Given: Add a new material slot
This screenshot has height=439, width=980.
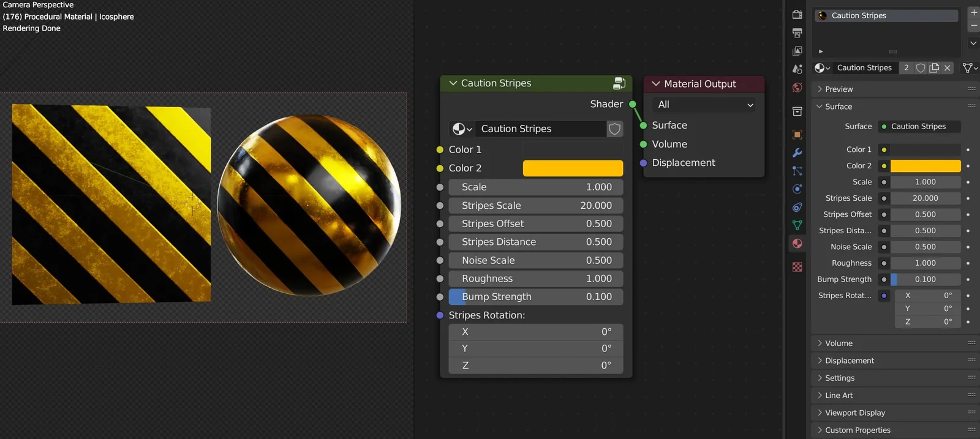Looking at the screenshot, I should (973, 12).
